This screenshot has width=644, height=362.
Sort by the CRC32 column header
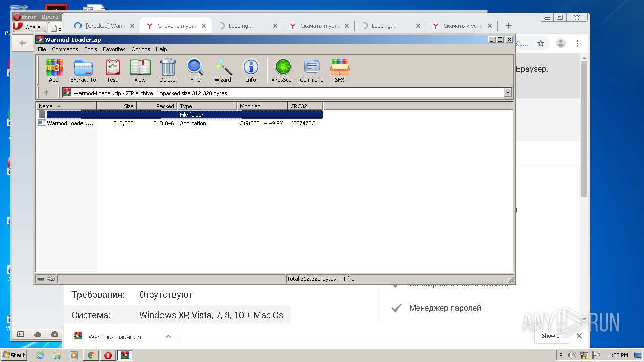point(305,106)
